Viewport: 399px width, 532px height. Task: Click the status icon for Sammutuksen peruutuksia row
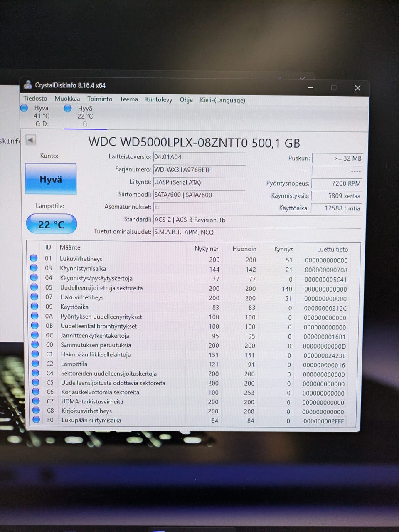[35, 344]
